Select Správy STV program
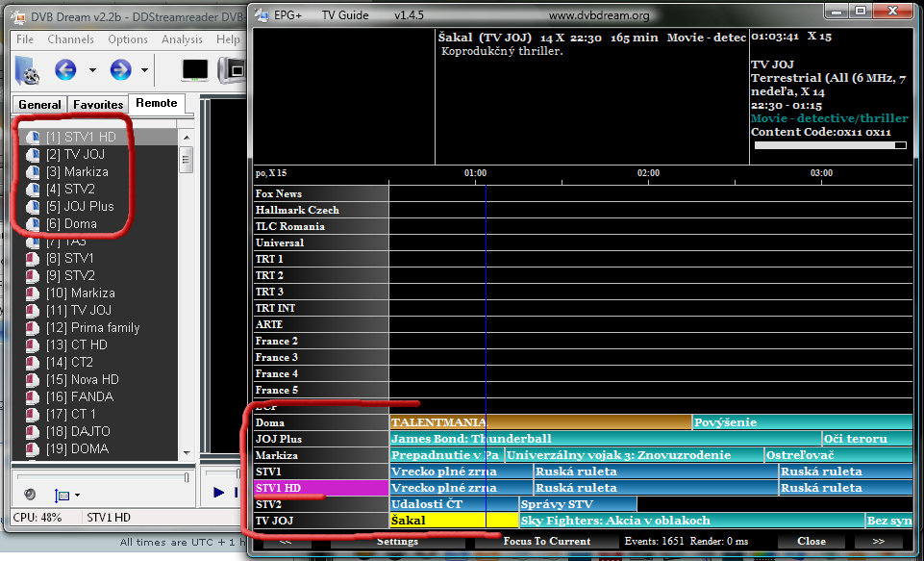The image size is (924, 561). click(578, 504)
